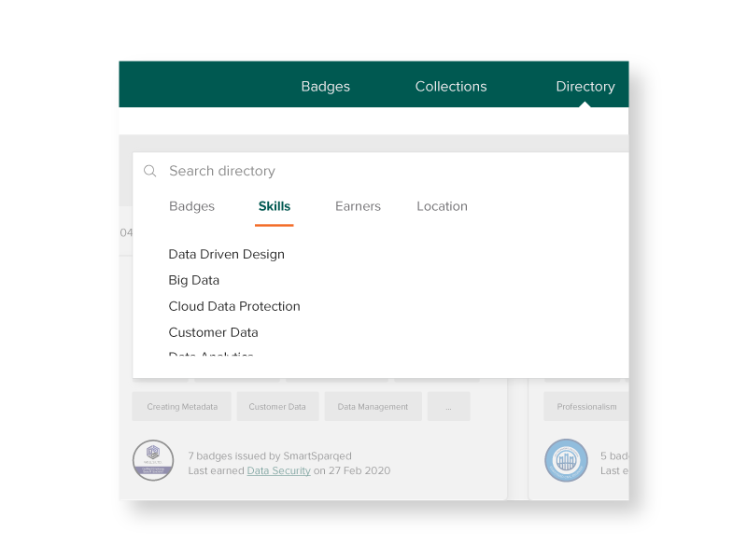The image size is (747, 560).
Task: Click the Creating Metadata skill tag
Action: tap(181, 406)
